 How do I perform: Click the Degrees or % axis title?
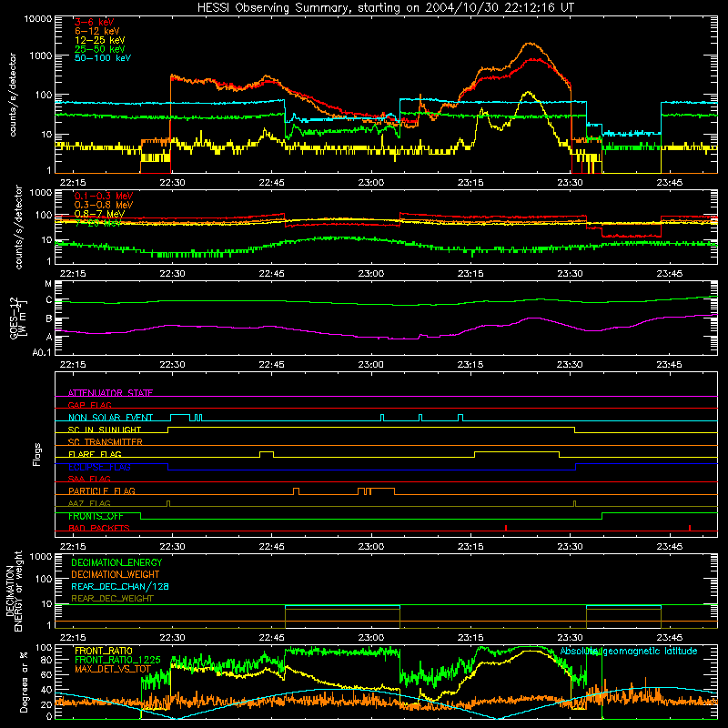tap(24, 682)
